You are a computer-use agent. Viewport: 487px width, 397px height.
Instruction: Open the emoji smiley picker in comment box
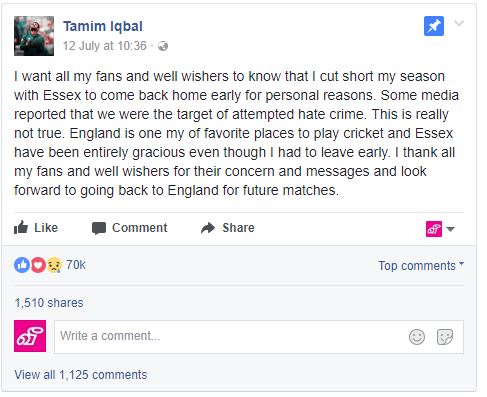tap(417, 337)
